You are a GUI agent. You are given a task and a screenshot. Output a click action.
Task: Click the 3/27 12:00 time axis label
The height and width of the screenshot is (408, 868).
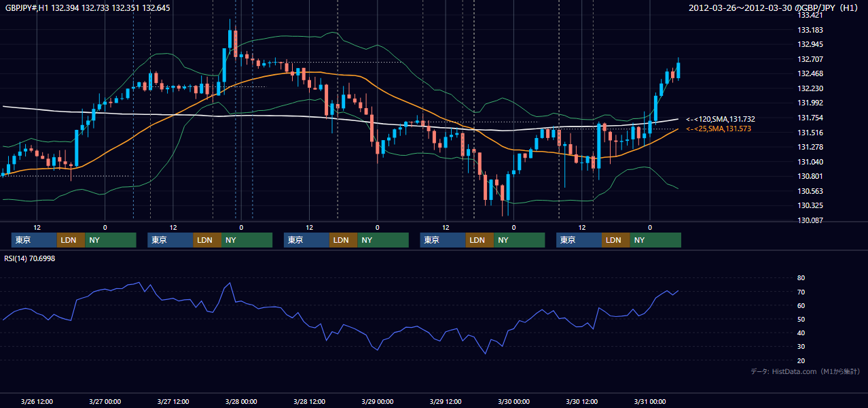173,402
